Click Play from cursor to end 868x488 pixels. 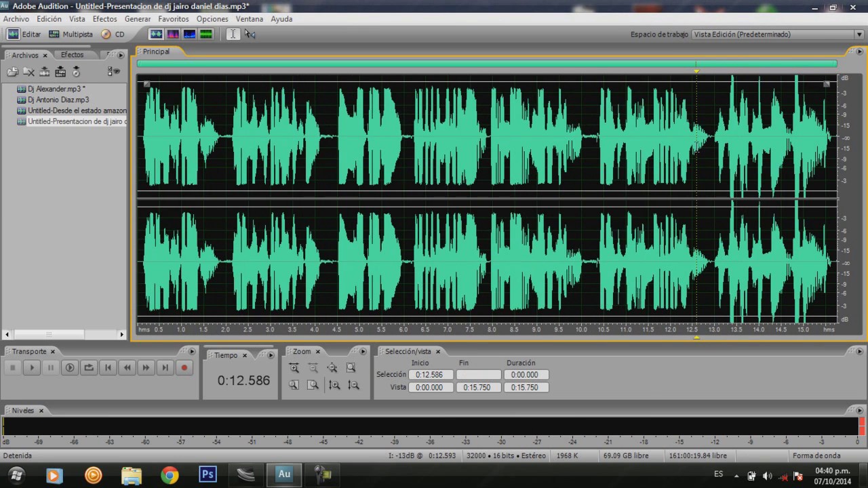tap(69, 367)
